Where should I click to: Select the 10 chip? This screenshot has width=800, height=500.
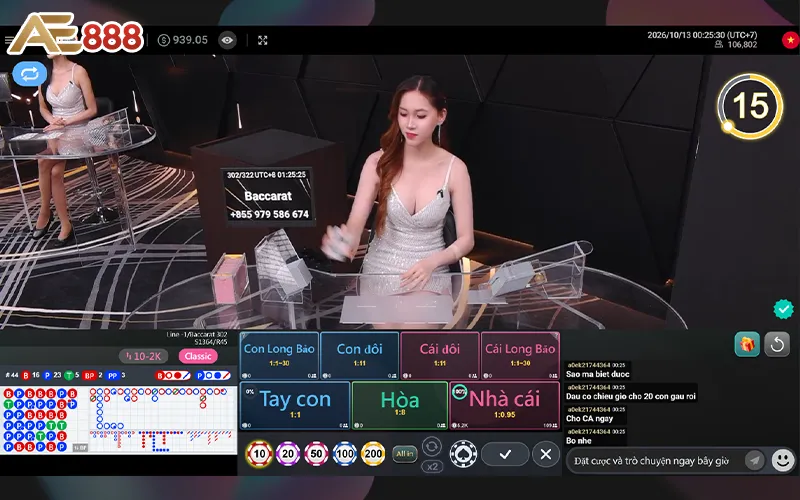(x=259, y=454)
